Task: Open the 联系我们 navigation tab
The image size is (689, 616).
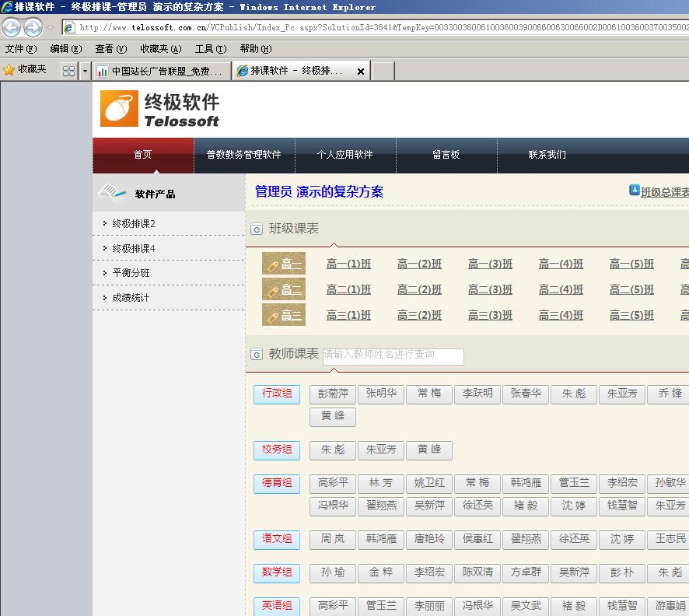Action: point(547,155)
